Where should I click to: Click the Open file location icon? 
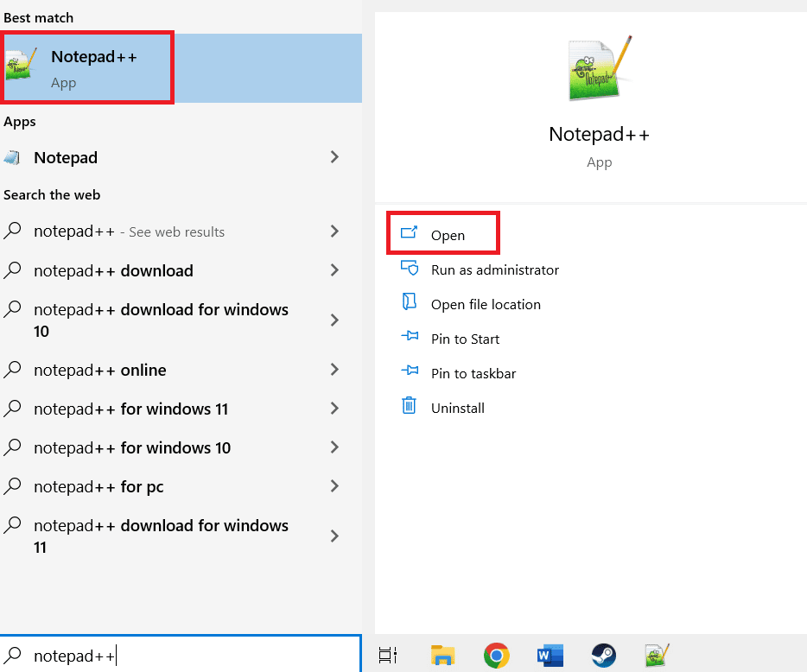point(410,304)
